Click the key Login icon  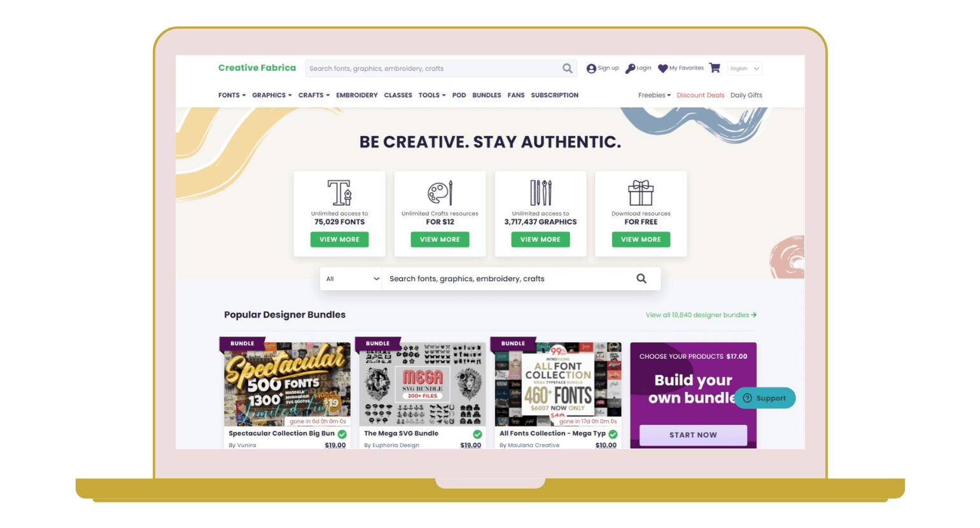630,69
